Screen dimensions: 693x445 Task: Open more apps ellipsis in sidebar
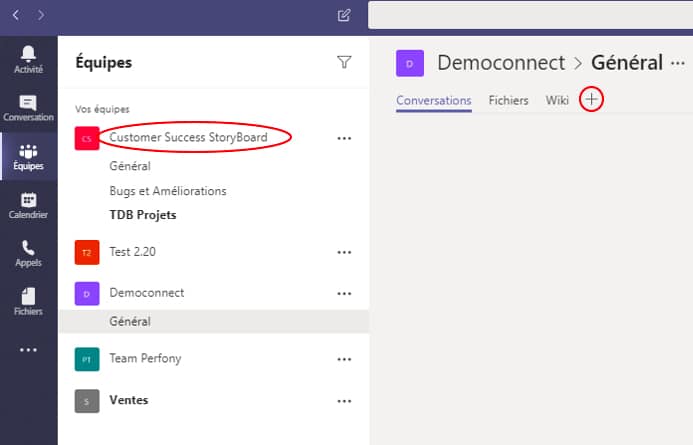point(28,349)
